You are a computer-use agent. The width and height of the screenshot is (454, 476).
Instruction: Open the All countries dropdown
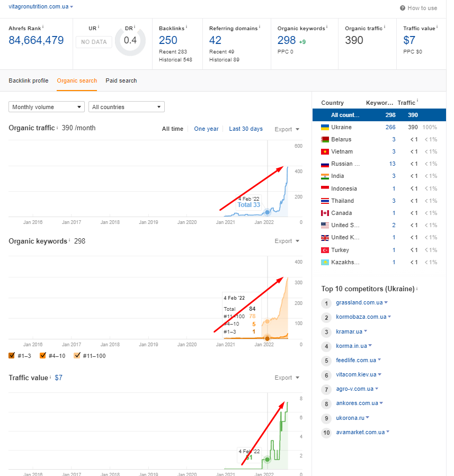[x=127, y=107]
